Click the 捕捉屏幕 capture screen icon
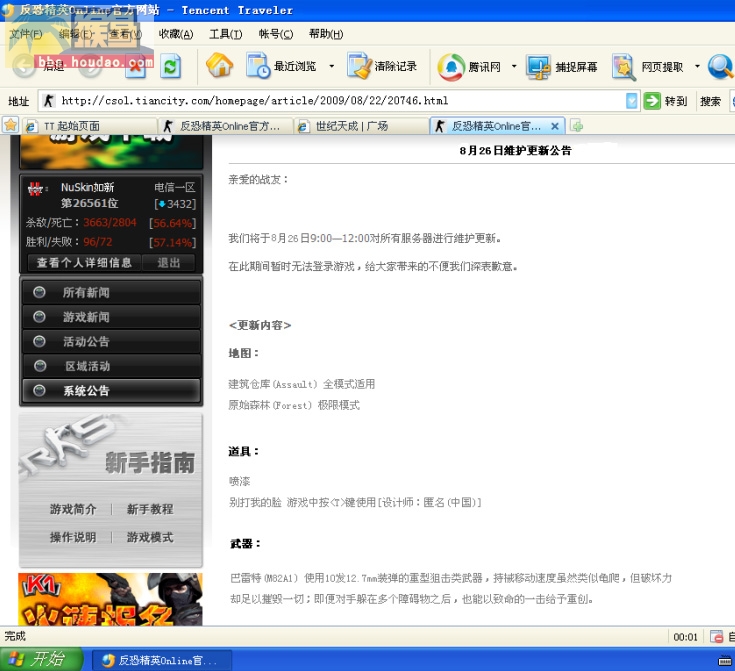This screenshot has width=735, height=671. pyautogui.click(x=538, y=67)
